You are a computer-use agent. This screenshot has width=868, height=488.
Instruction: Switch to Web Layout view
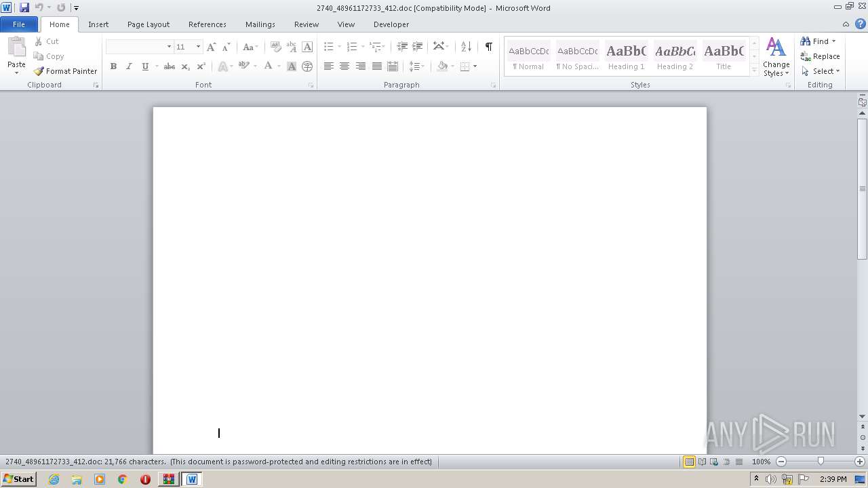point(714,462)
